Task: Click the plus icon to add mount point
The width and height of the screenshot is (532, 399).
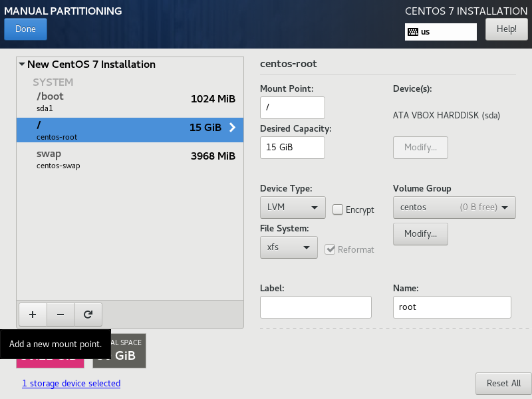Action: click(33, 315)
